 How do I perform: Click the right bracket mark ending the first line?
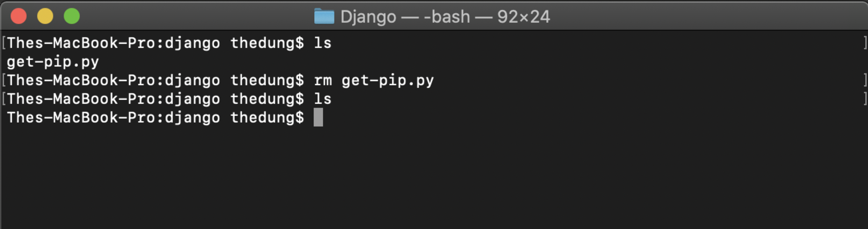[865, 43]
